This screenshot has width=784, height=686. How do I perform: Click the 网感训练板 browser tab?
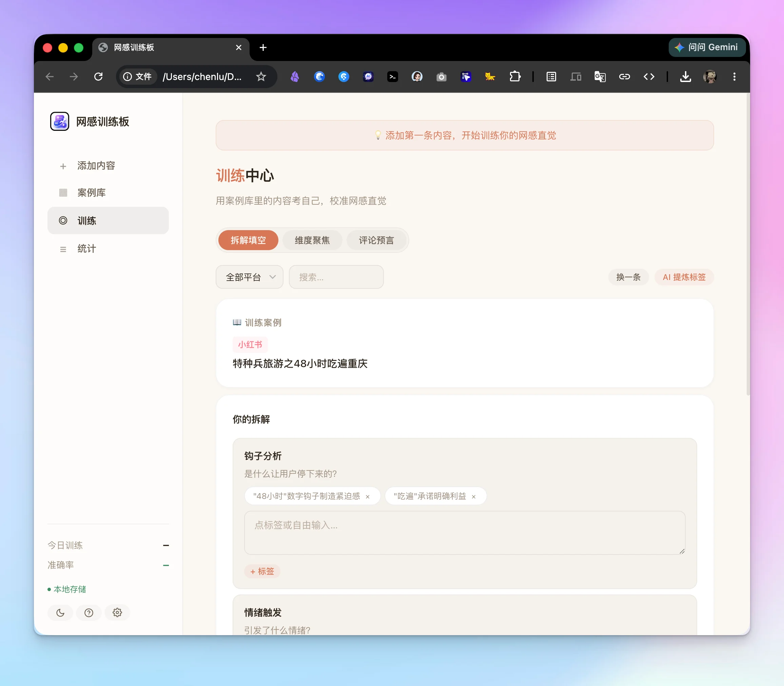[x=171, y=47]
